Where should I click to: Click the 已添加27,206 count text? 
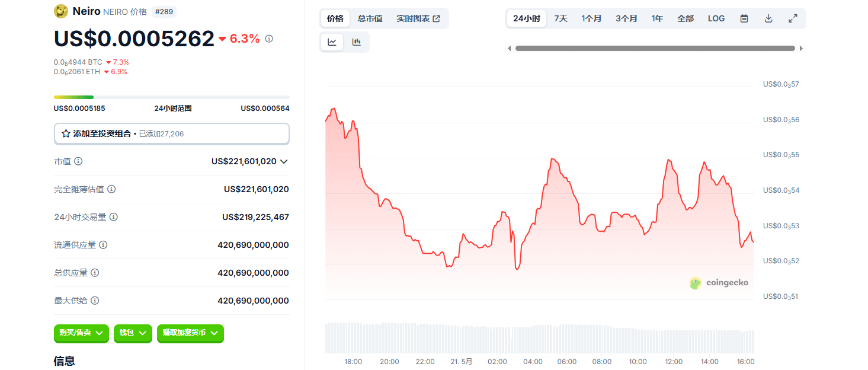pyautogui.click(x=161, y=134)
